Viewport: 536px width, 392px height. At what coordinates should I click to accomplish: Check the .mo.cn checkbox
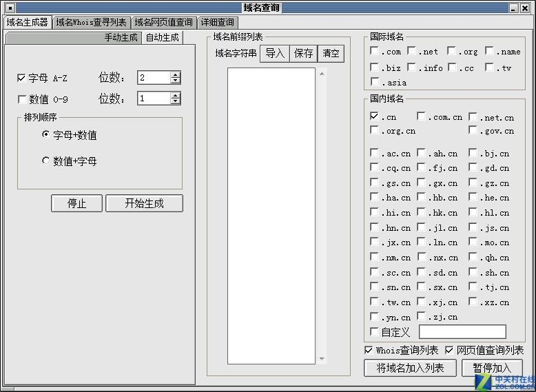tap(473, 242)
